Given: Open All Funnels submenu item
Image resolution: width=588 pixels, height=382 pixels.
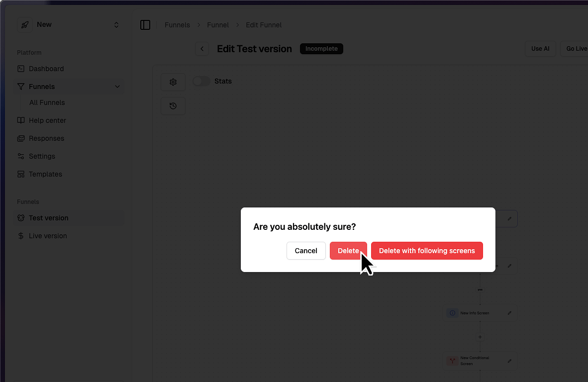Looking at the screenshot, I should pos(47,103).
